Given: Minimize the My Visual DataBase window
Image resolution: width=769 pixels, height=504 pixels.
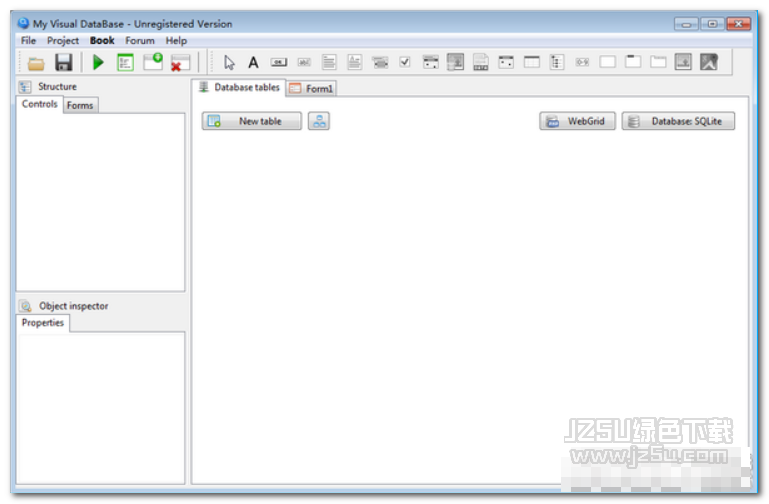Looking at the screenshot, I should (x=686, y=24).
